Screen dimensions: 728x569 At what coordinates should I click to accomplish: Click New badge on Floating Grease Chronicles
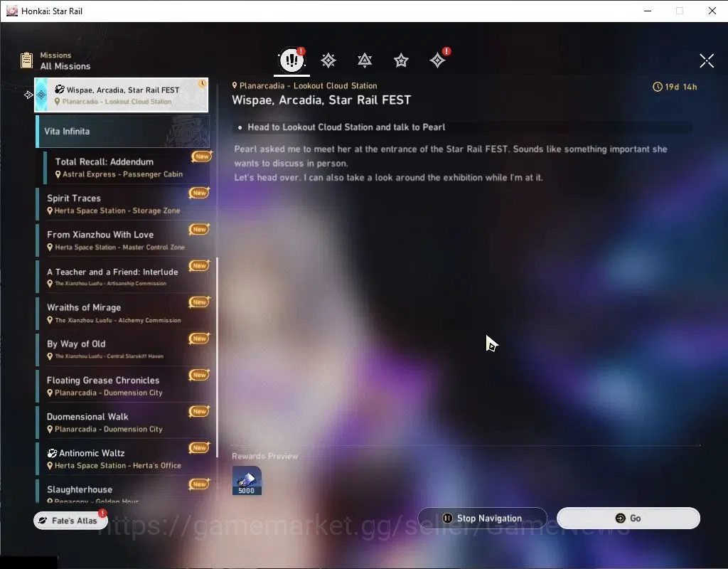(x=199, y=374)
